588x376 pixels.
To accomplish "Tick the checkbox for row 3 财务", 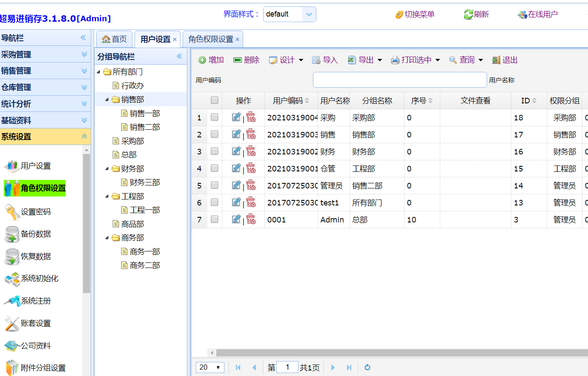I will [215, 151].
